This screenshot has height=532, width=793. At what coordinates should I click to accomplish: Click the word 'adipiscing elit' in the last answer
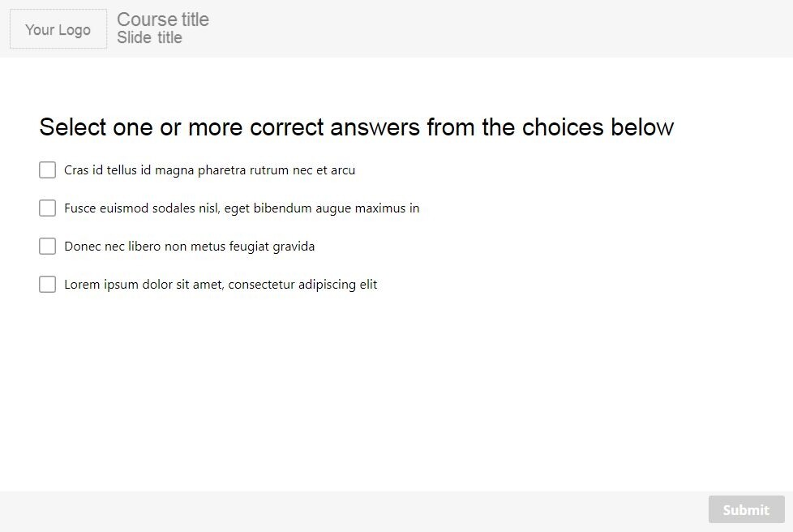point(338,285)
